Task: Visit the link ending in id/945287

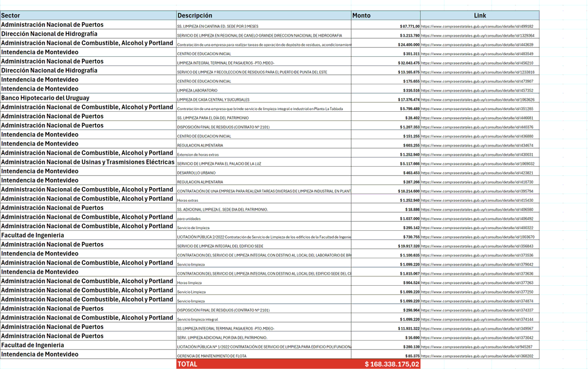Action: [x=477, y=347]
